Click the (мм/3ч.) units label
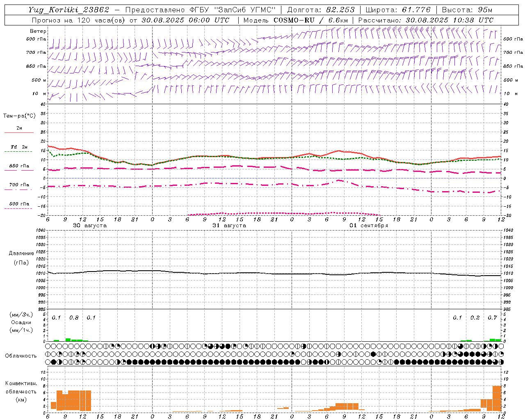Screen dimensions: 525x420 [x=21, y=315]
